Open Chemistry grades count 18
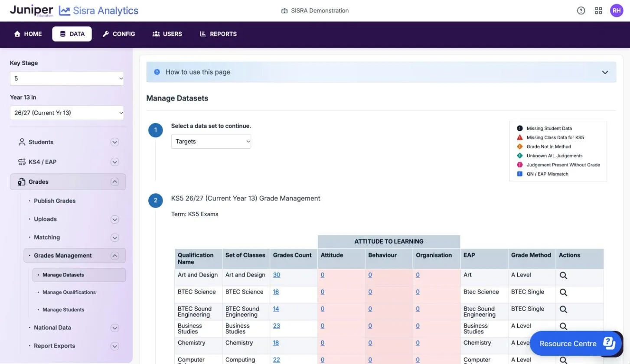This screenshot has height=364, width=630. [276, 342]
